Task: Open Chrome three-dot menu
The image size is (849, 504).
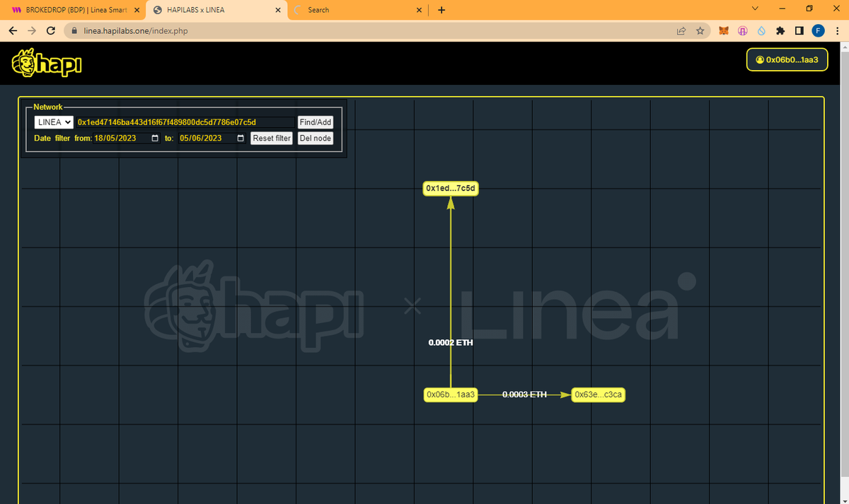Action: (x=837, y=31)
